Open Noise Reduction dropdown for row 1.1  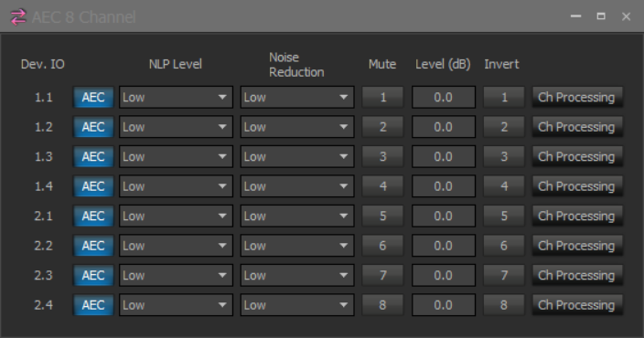point(297,97)
